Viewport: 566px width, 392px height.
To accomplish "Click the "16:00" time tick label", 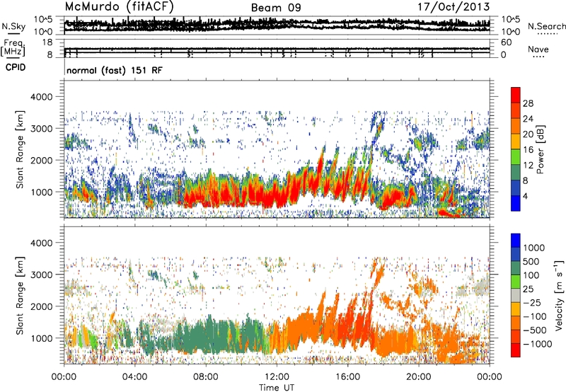I will pyautogui.click(x=347, y=377).
